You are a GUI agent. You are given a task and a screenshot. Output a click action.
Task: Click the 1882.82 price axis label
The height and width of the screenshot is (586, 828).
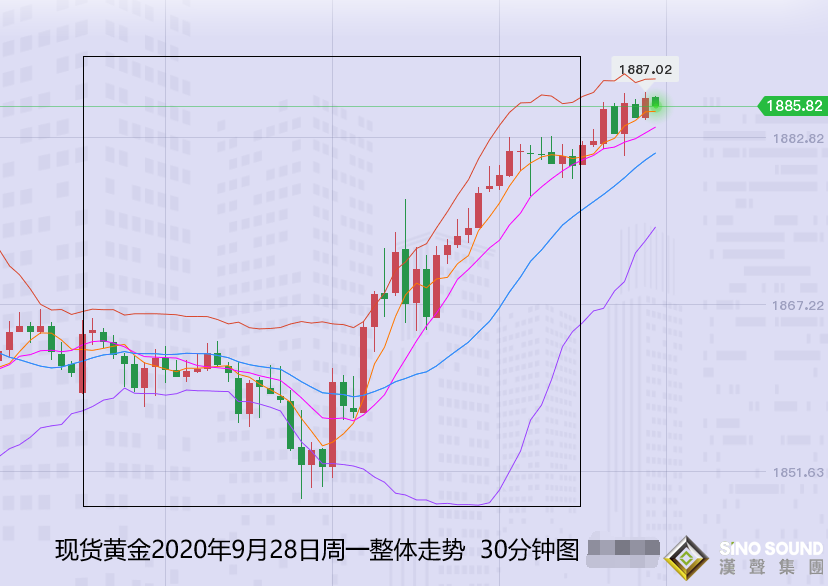coord(797,138)
